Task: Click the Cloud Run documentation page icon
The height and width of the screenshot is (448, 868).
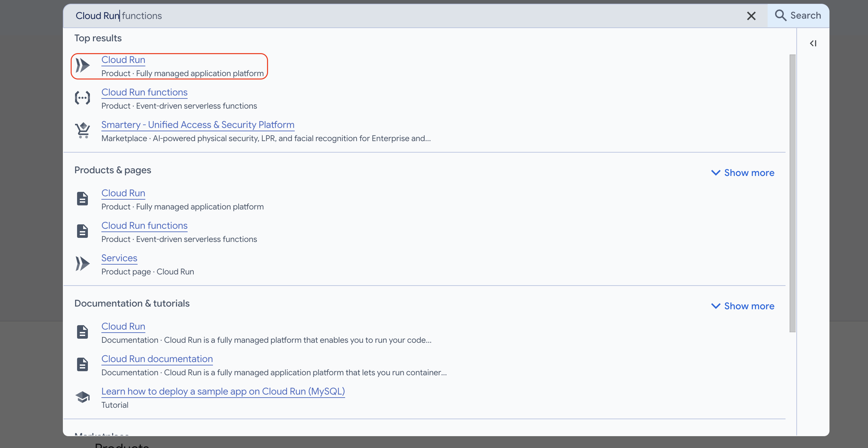Action: 82,364
